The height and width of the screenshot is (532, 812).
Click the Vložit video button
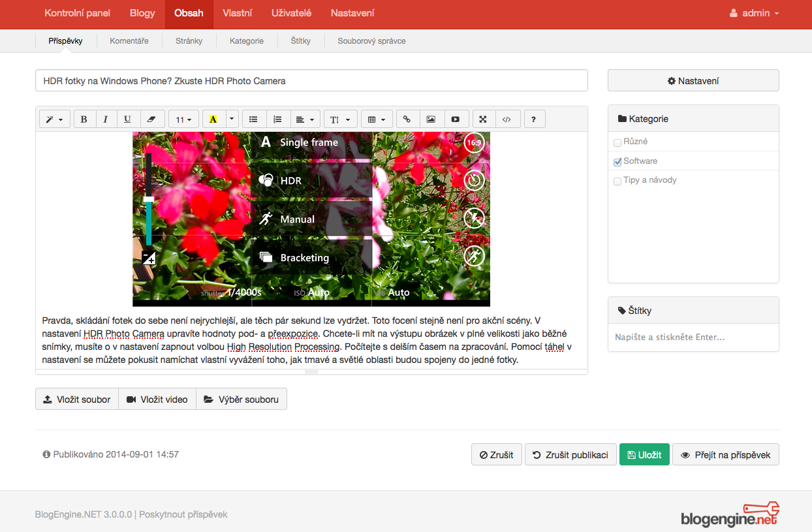click(x=157, y=399)
